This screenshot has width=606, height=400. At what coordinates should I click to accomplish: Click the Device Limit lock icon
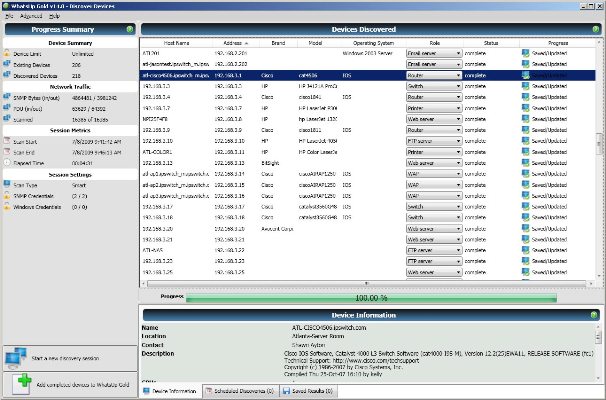[x=7, y=53]
